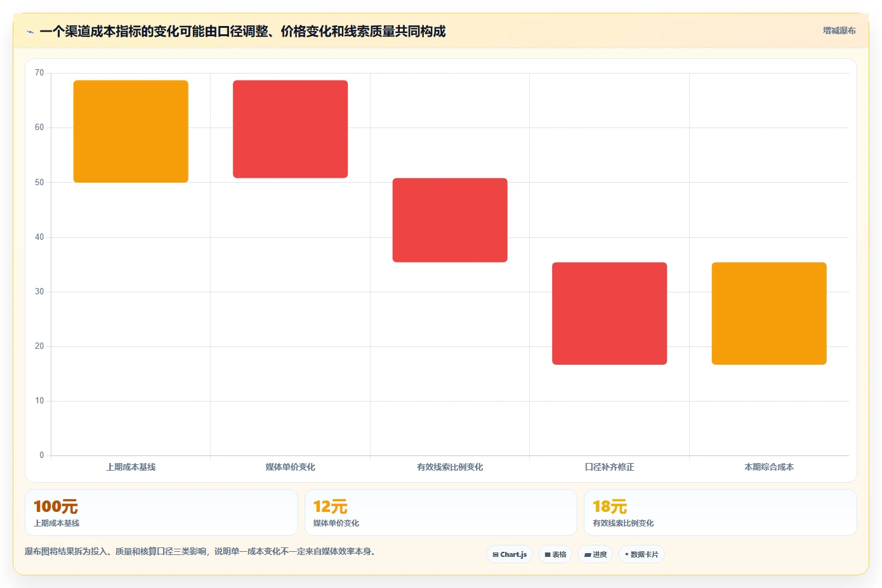Click the y-axis value 10
882x588 pixels.
point(39,401)
